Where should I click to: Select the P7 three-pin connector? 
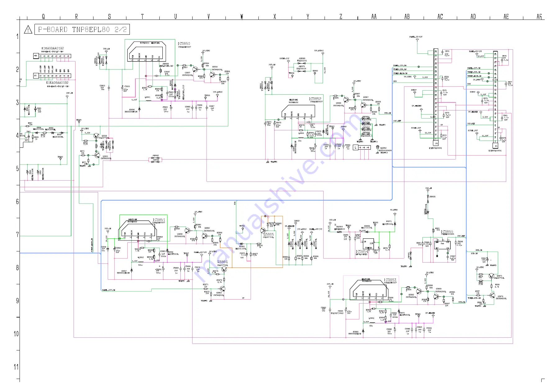click(362, 147)
